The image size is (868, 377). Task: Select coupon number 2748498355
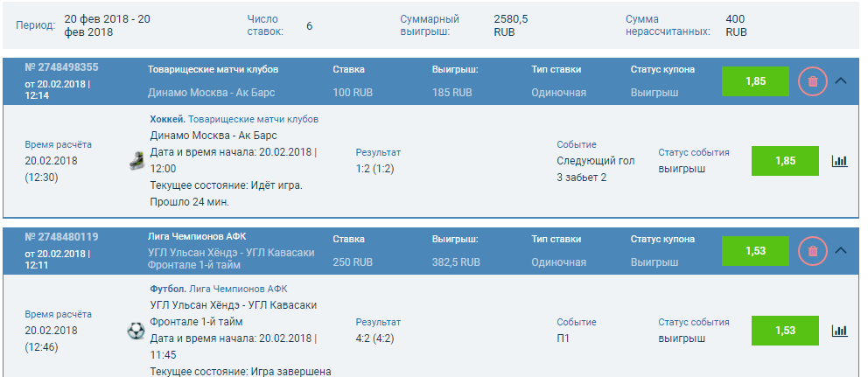coord(61,67)
